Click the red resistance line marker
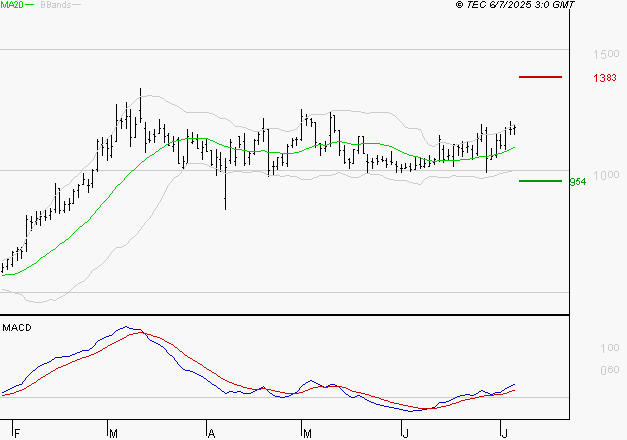This screenshot has width=627, height=440. tap(540, 77)
